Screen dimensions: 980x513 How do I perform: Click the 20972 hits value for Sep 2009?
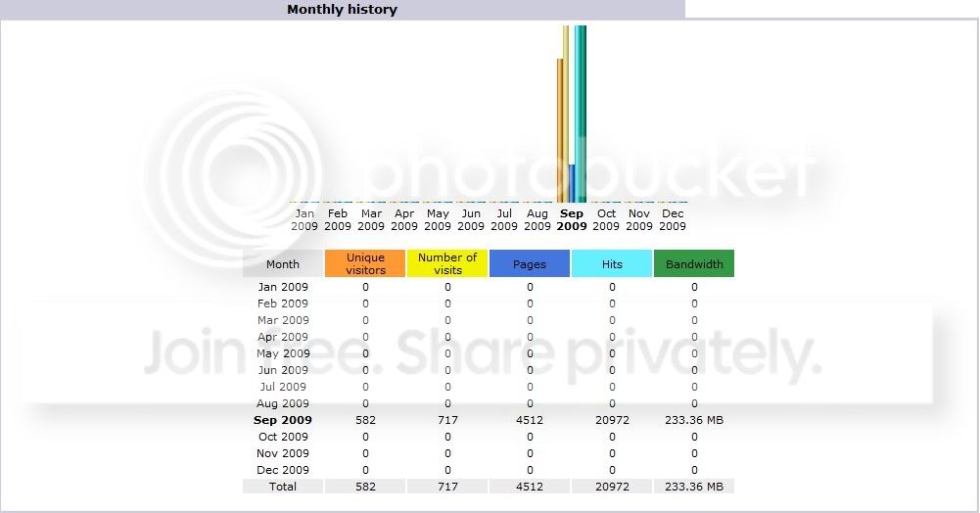coord(612,420)
